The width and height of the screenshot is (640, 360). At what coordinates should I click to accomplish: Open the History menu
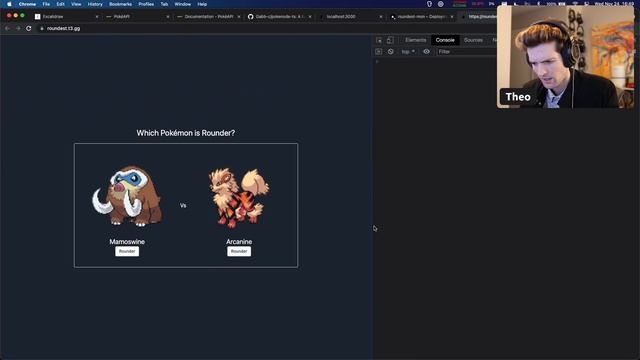pos(95,4)
